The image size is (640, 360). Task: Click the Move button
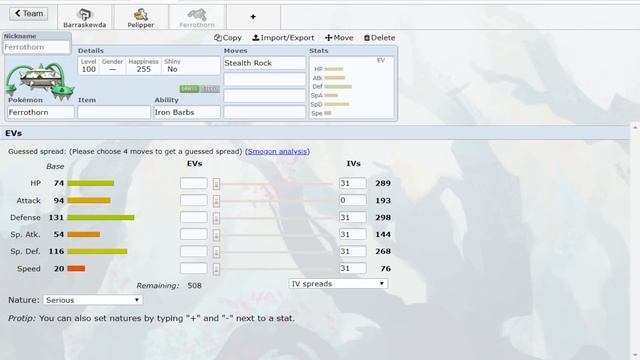pos(339,38)
